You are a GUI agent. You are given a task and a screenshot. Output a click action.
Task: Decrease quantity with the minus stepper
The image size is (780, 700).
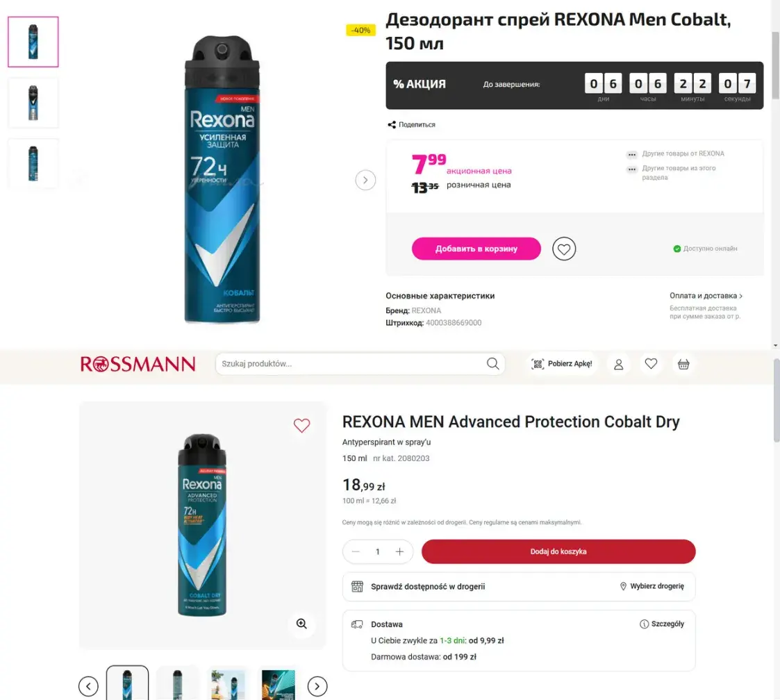tap(356, 551)
